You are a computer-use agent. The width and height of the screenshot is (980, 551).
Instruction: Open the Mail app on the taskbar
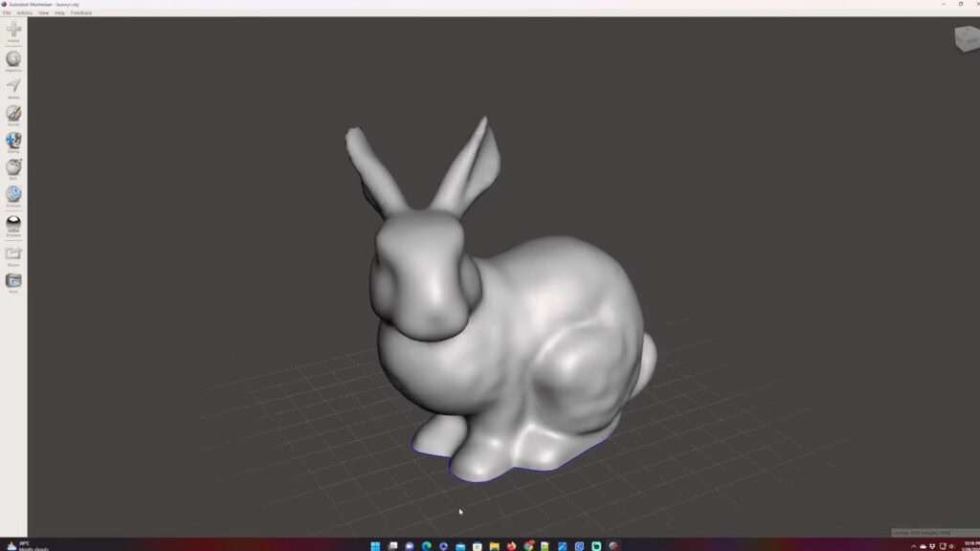(x=460, y=546)
